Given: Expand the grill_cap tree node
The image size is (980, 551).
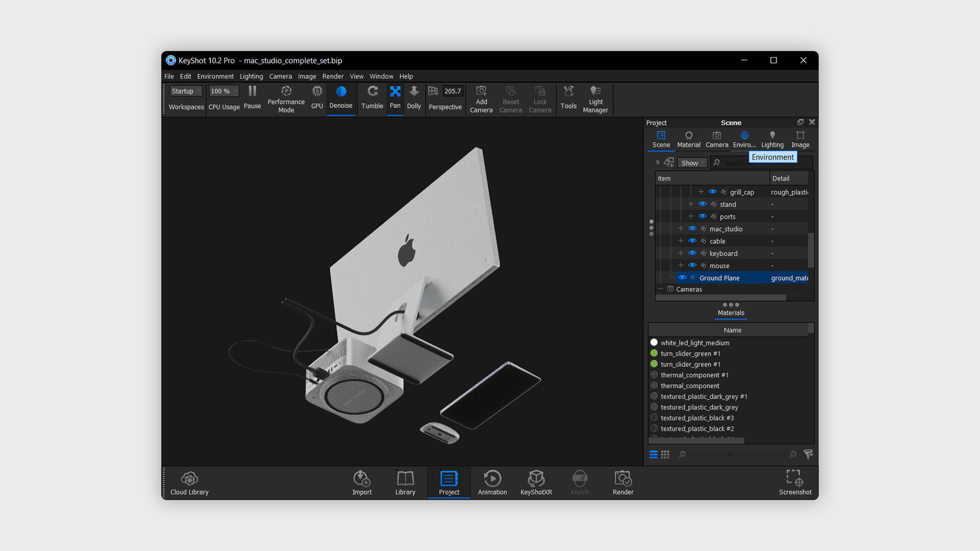Looking at the screenshot, I should (x=701, y=192).
